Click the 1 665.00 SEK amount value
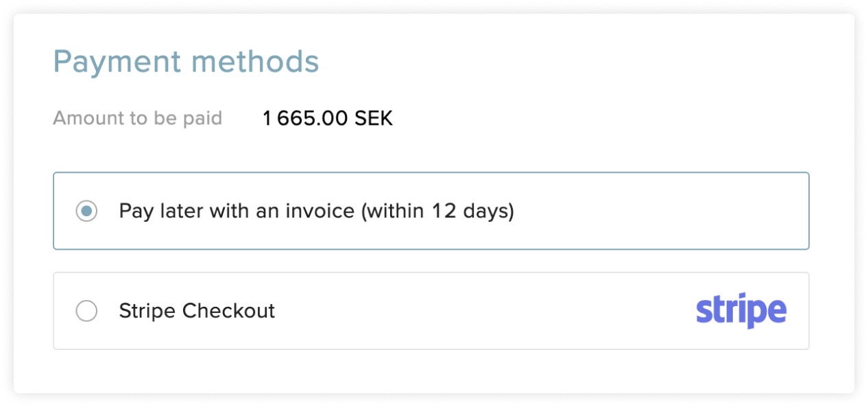The height and width of the screenshot is (407, 868). tap(328, 119)
